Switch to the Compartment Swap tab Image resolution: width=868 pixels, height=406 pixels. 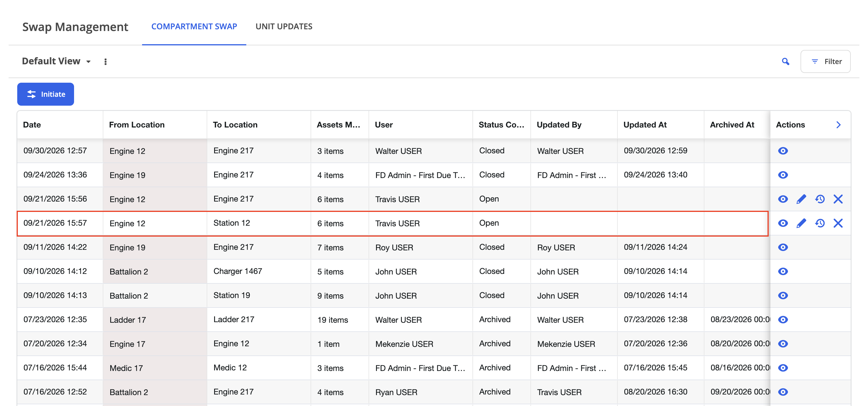tap(194, 27)
